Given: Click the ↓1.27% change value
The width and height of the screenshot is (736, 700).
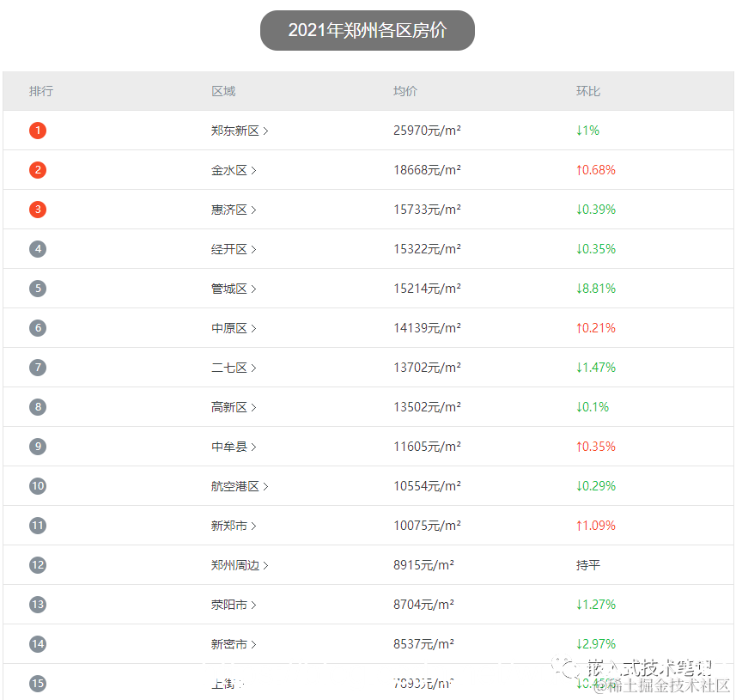Looking at the screenshot, I should pos(596,604).
